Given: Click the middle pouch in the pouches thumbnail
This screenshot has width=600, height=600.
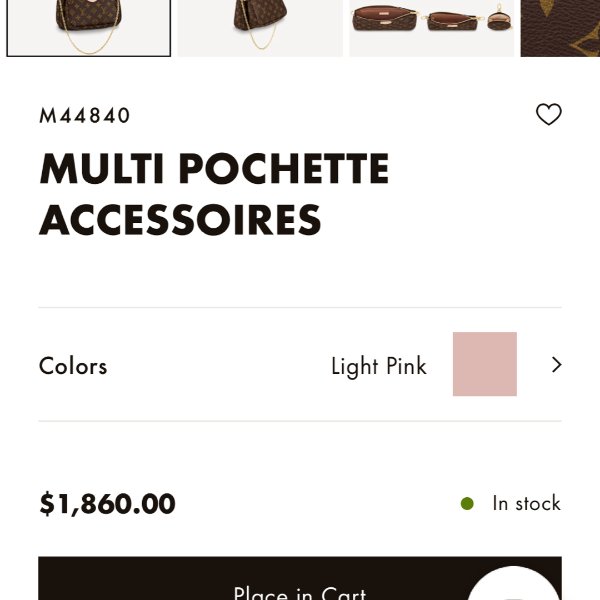Looking at the screenshot, I should (452, 21).
